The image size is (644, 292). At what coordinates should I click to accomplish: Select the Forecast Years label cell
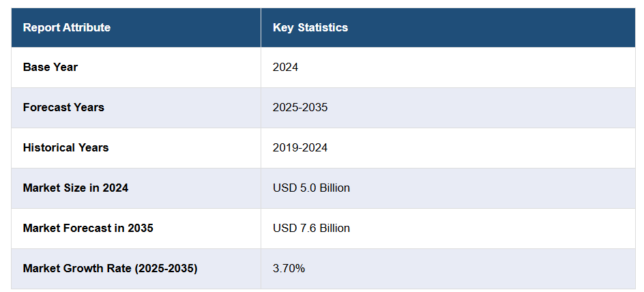pyautogui.click(x=63, y=108)
